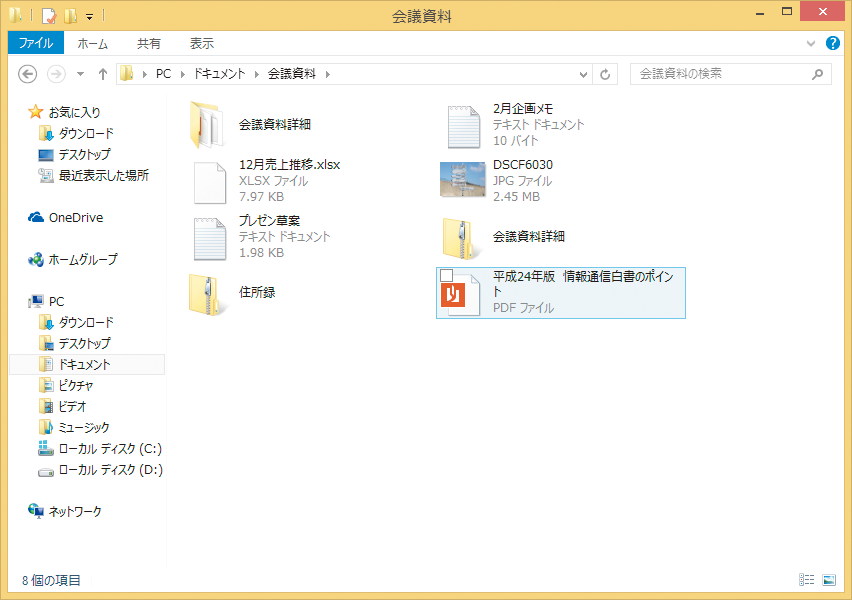Open ダウンロード under お気に入り
The height and width of the screenshot is (600, 852).
(86, 133)
